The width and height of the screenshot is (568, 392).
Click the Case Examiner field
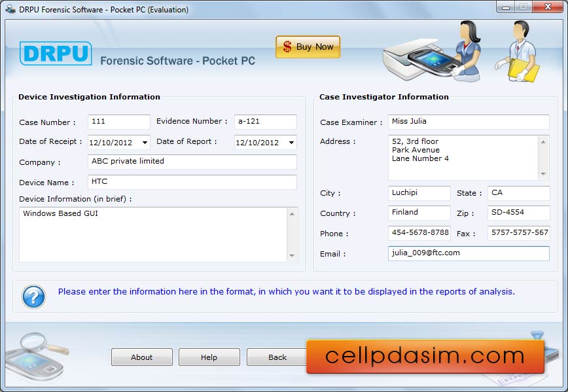coord(469,122)
